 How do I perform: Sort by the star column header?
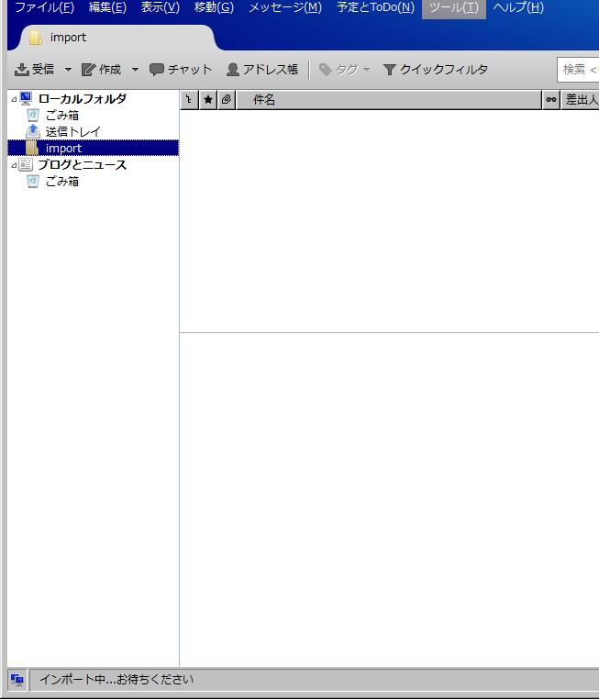point(208,100)
